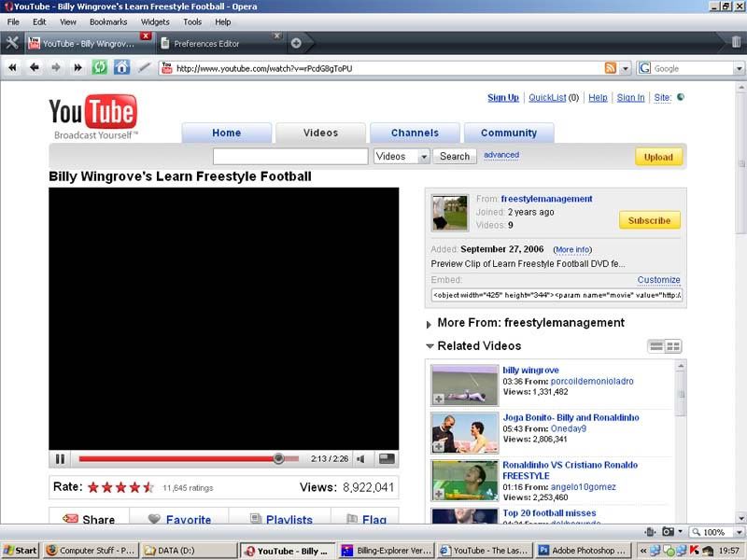
Task: Switch to the Preferences Editor tab
Action: tap(219, 43)
